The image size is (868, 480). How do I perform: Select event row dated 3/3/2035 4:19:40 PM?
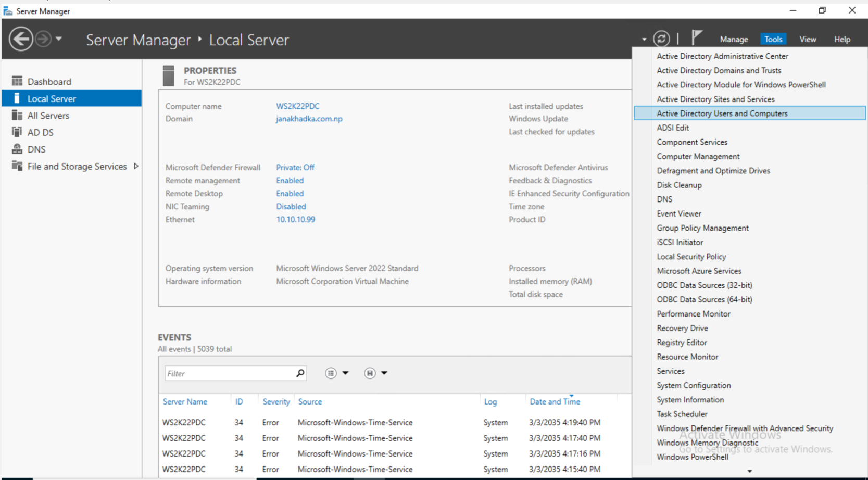[395, 423]
